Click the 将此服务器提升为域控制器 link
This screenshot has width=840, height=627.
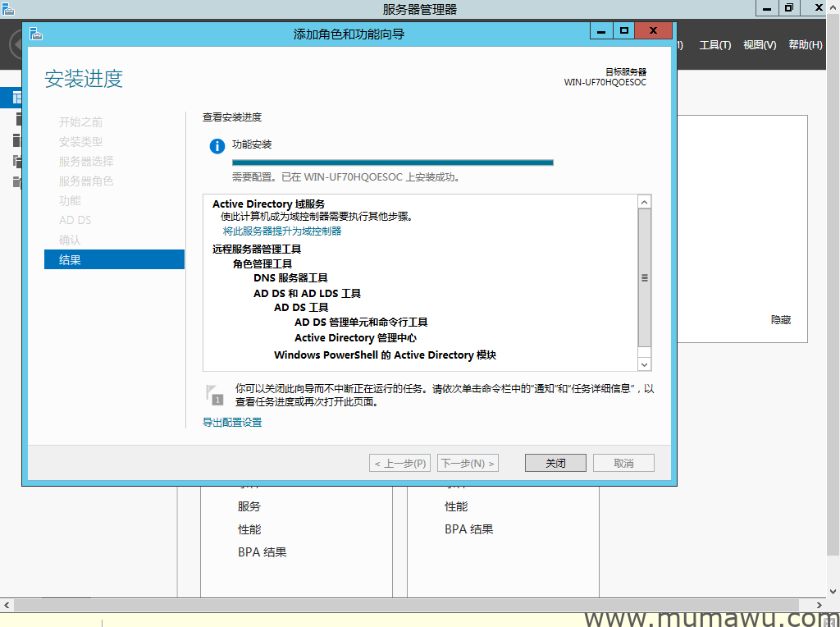(x=282, y=231)
